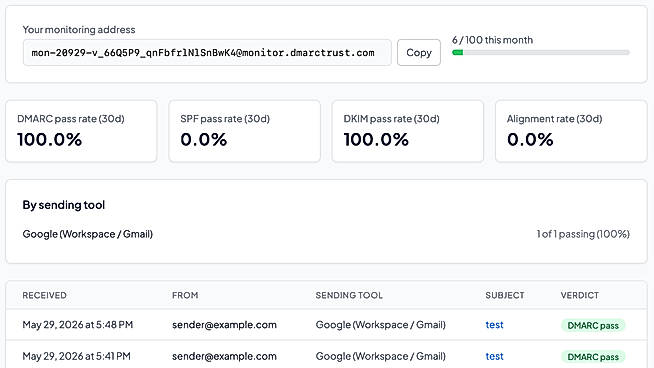Click the DKIM pass rate 100.0% value

click(x=376, y=139)
